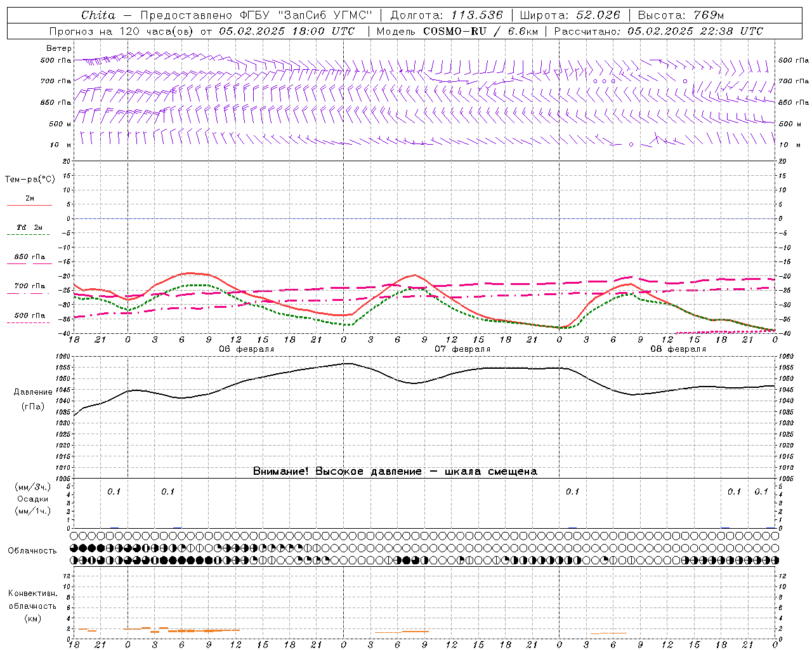The image size is (812, 650).
Task: Click the black pressure curve peak near 1057 hPa
Action: pyautogui.click(x=348, y=364)
